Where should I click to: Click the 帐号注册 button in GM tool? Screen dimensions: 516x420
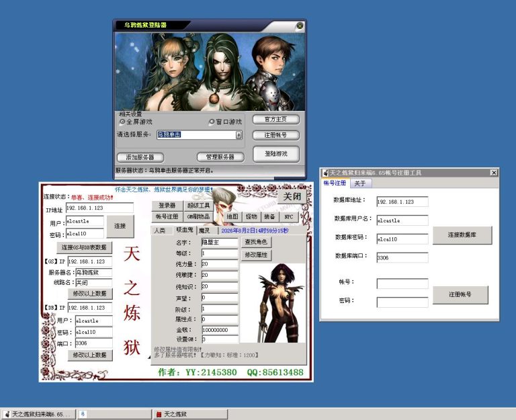(x=167, y=216)
